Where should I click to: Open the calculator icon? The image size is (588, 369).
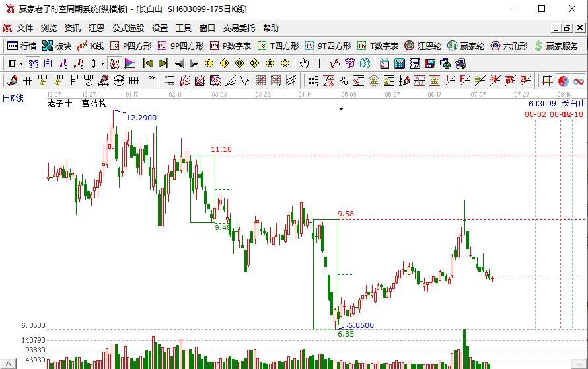point(399,64)
